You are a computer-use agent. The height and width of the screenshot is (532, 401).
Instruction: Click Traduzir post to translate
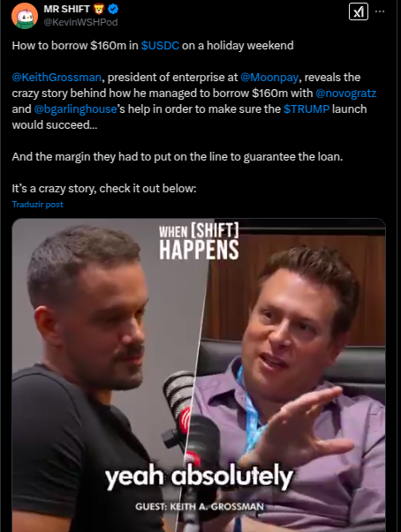click(37, 205)
